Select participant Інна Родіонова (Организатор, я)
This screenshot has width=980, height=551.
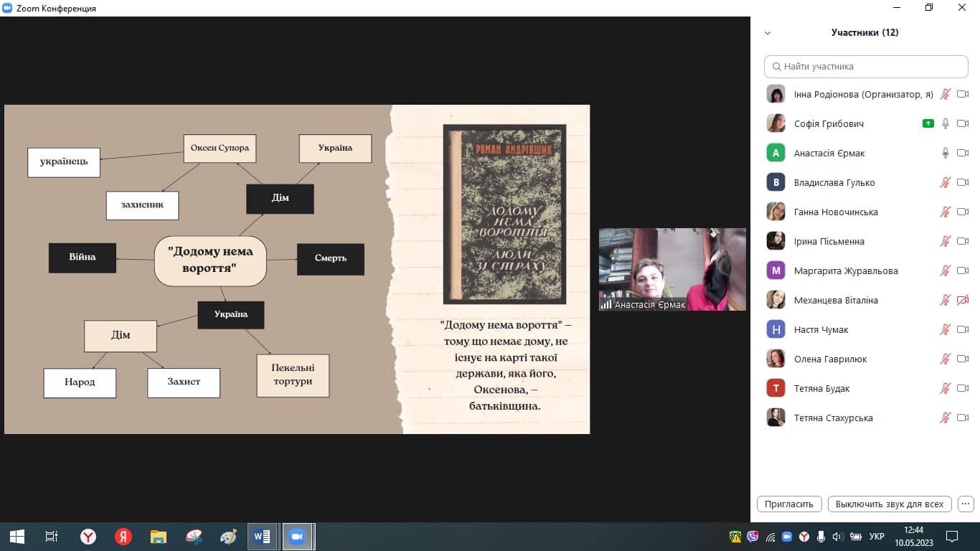(x=863, y=94)
